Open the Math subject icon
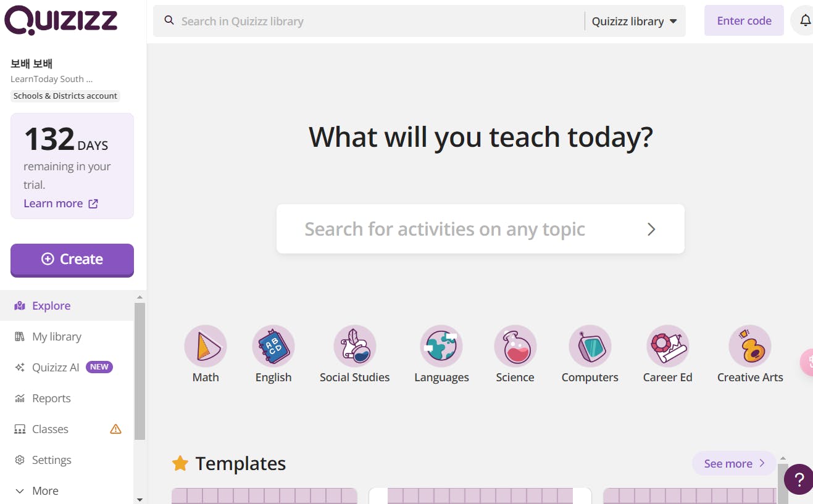The height and width of the screenshot is (504, 813). [x=206, y=346]
